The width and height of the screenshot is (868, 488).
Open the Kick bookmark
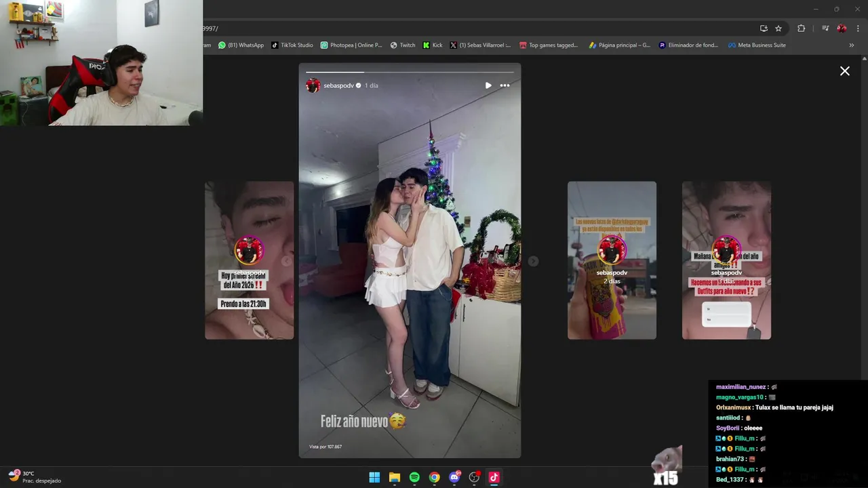(432, 45)
